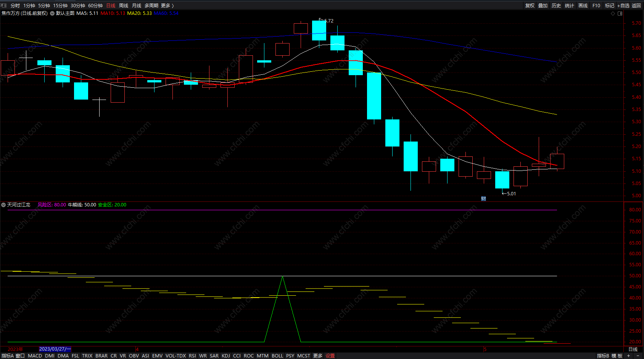Screen dimensions: 644x359
Task: Switch indicator to EMV
Action: 157,356
